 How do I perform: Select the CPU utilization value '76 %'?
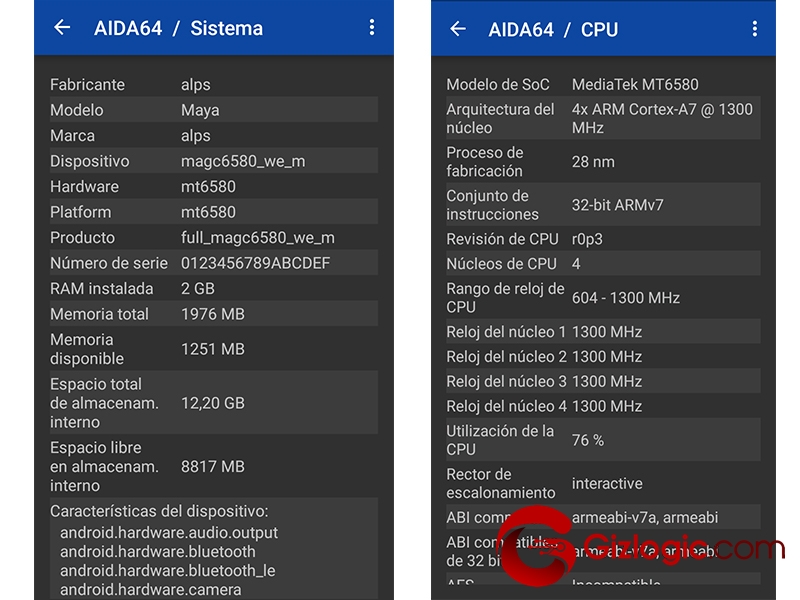[x=587, y=440]
